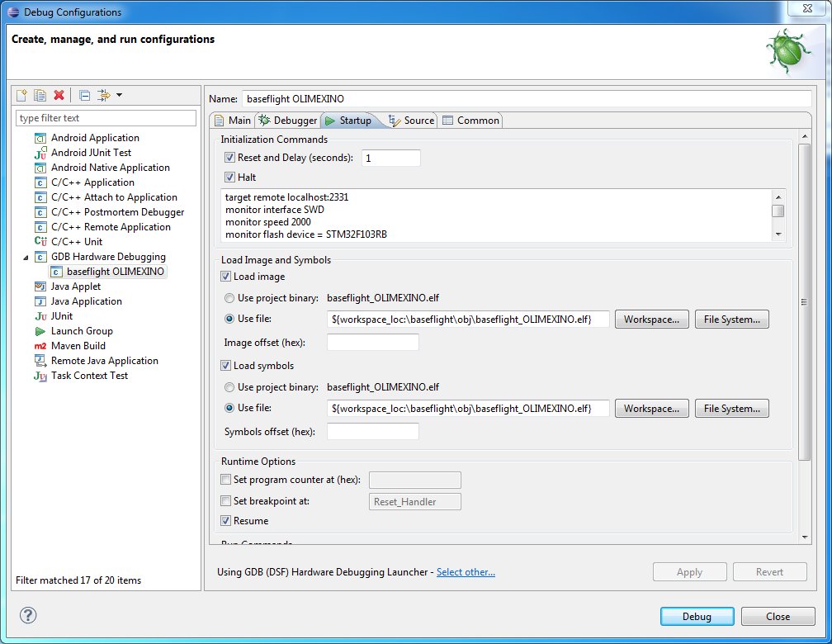Viewport: 832px width, 644px height.
Task: Click the Image offset hex input field
Action: [x=373, y=343]
